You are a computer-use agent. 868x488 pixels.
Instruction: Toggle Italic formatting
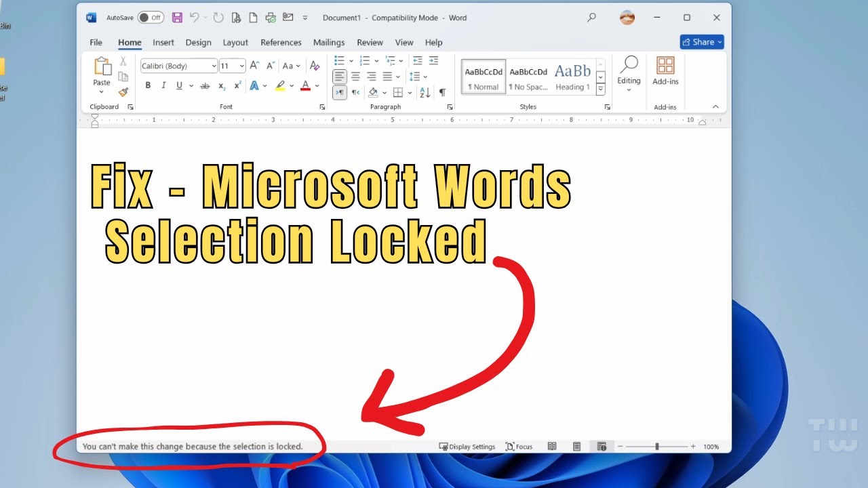click(163, 85)
